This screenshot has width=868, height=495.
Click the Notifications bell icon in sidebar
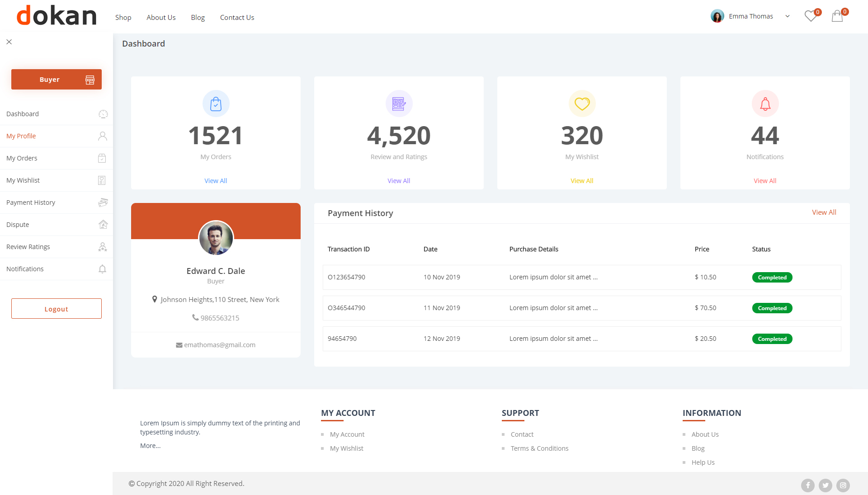click(103, 269)
